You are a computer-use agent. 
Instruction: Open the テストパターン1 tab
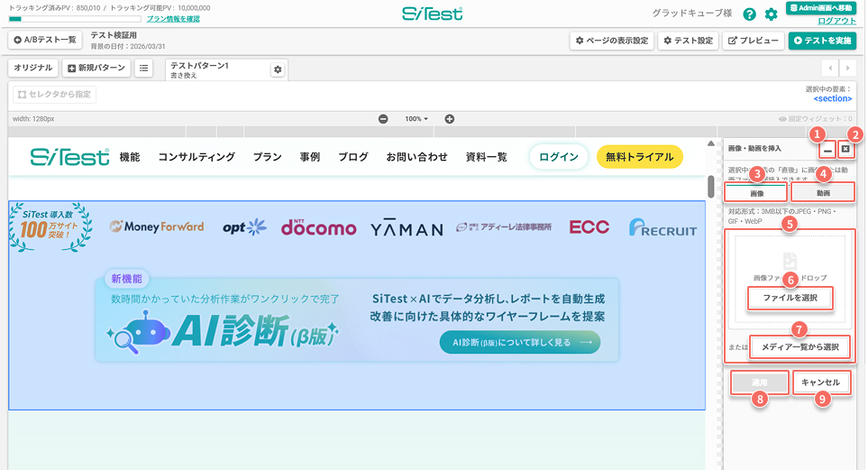pos(217,69)
